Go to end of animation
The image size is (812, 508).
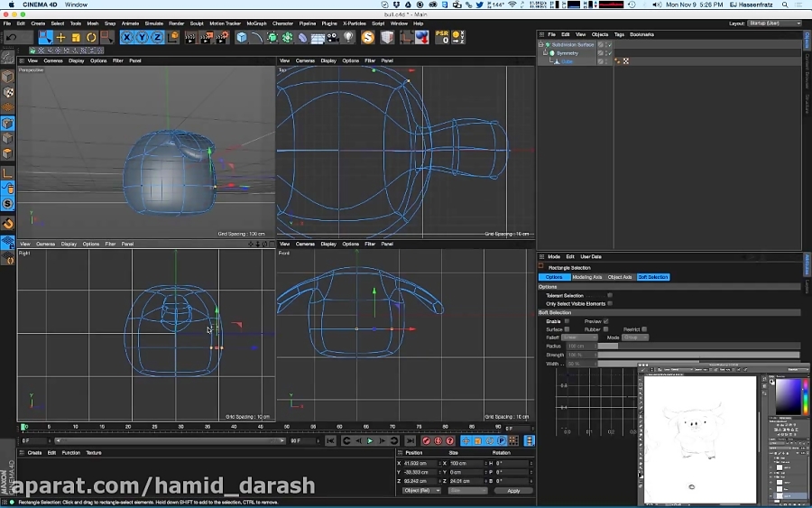411,440
